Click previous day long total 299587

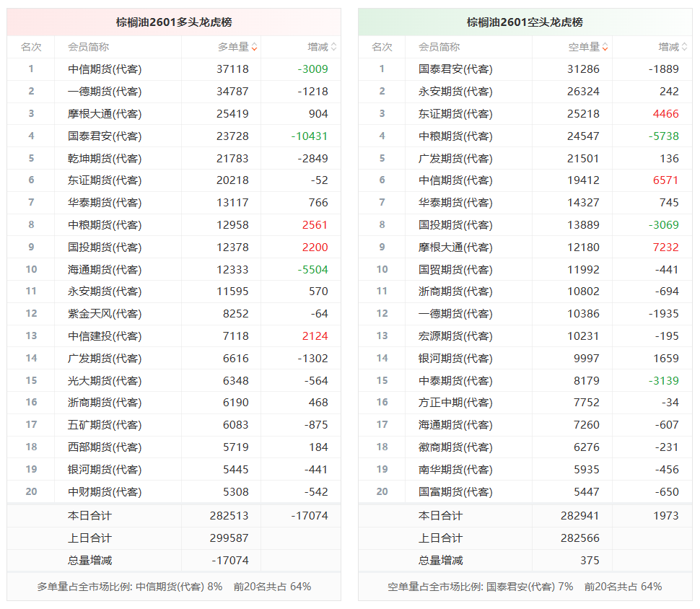tap(229, 538)
